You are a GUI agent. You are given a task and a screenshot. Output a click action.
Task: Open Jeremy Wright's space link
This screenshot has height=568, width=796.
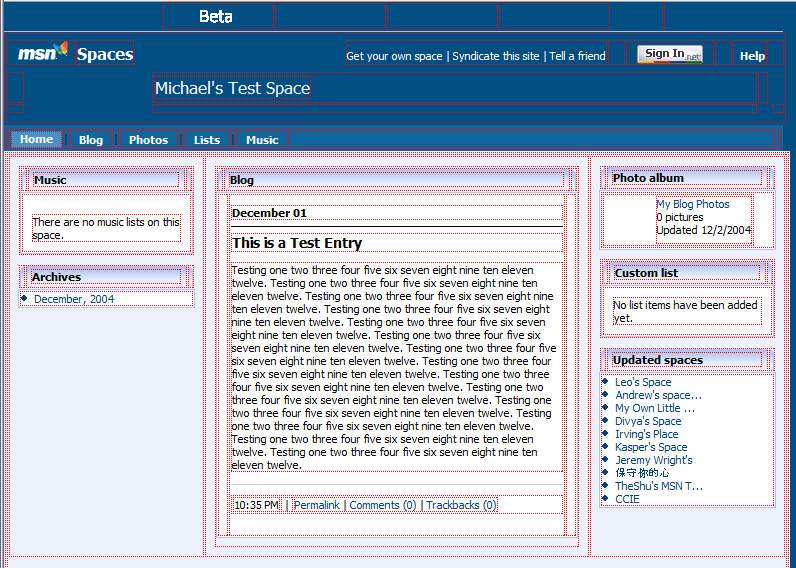pos(653,460)
